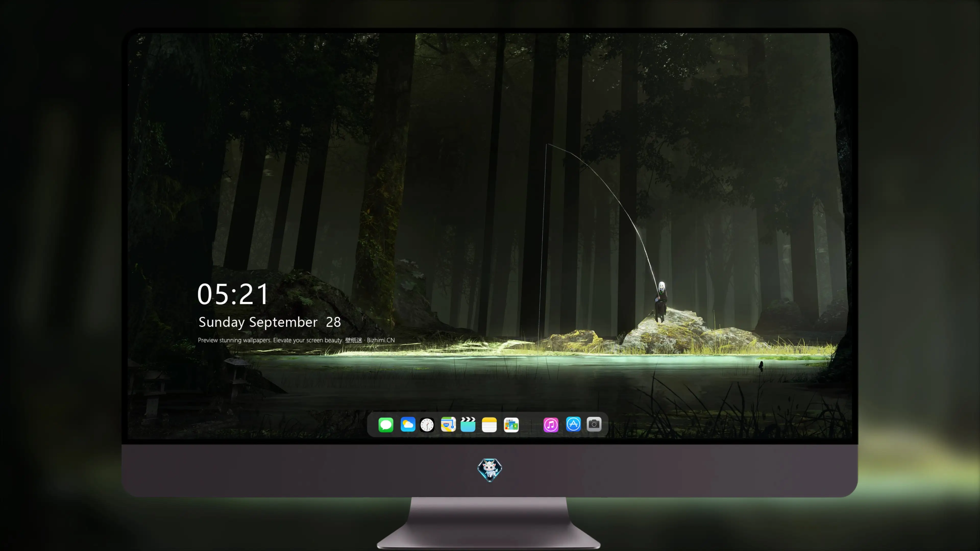Open the Videos clapperboard icon in the dock
The height and width of the screenshot is (551, 980).
click(468, 424)
